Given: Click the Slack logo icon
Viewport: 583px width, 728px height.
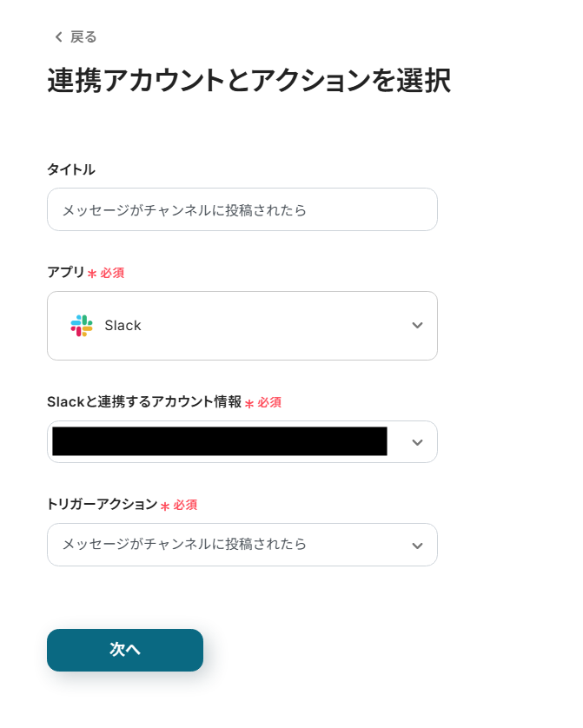Looking at the screenshot, I should click(x=82, y=326).
